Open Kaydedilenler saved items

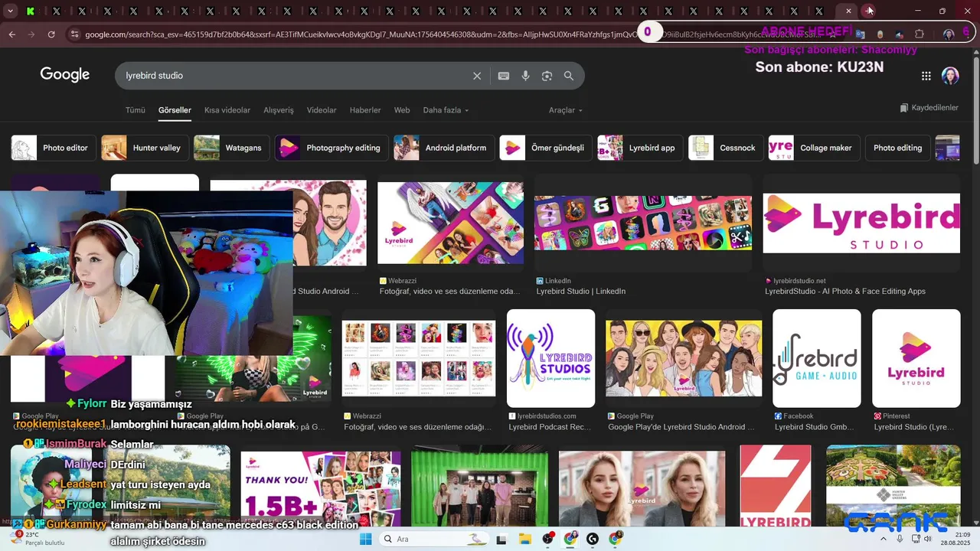click(x=929, y=108)
